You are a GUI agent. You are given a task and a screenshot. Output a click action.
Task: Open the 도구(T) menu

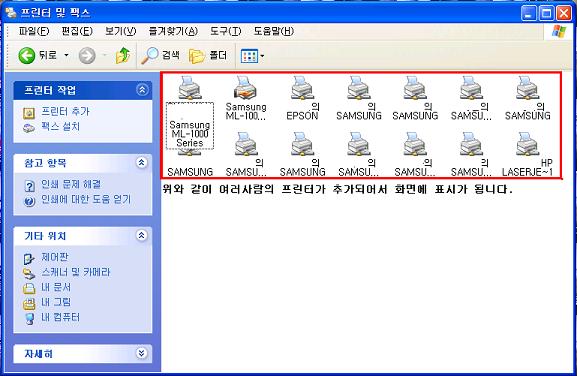[x=226, y=31]
